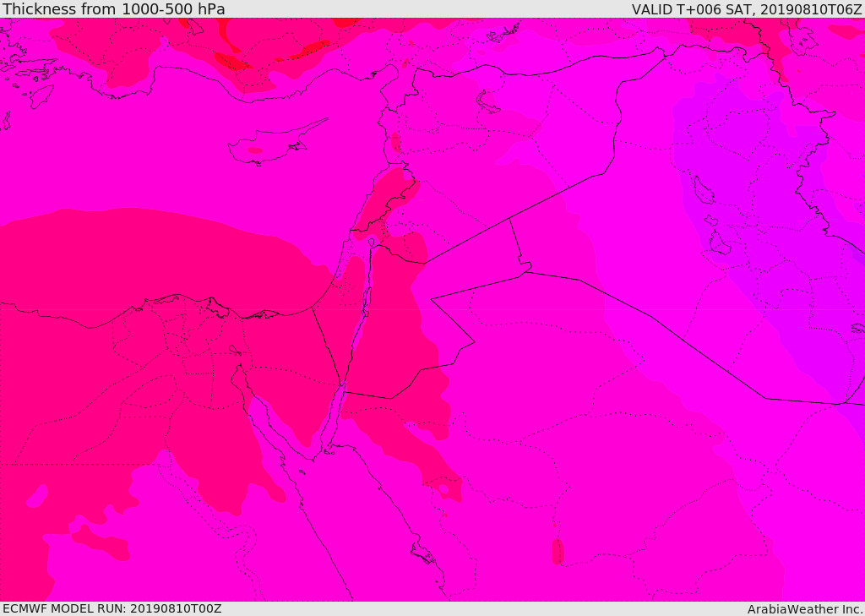The width and height of the screenshot is (865, 616).
Task: Click the 'Thickness from 1000-500 hPa' title text
Action: click(114, 8)
